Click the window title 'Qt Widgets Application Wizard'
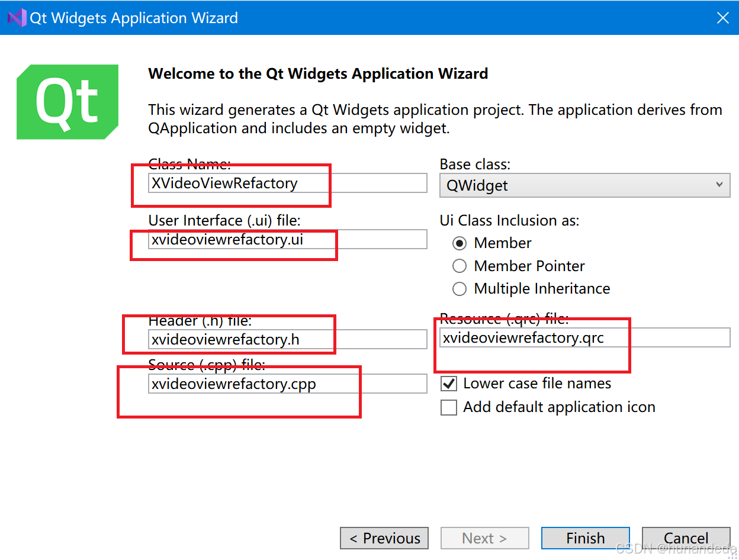739x560 pixels. coord(134,18)
